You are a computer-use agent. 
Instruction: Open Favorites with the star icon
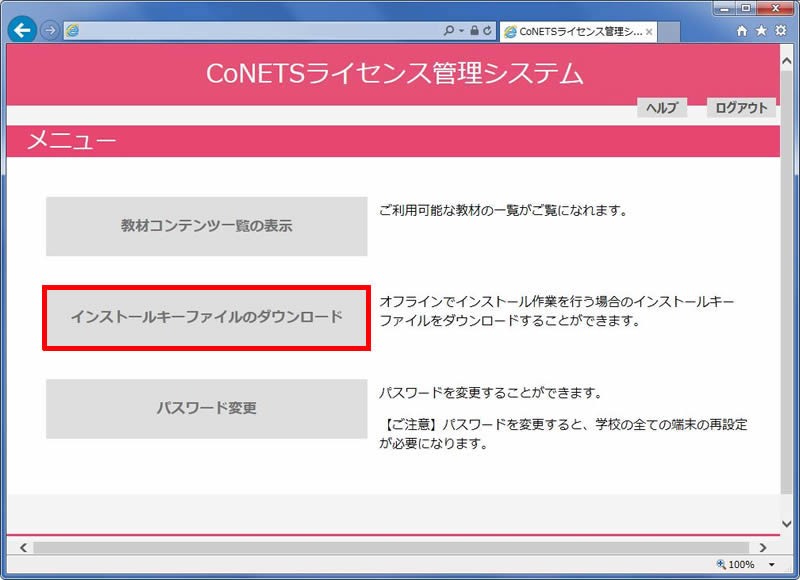click(761, 31)
